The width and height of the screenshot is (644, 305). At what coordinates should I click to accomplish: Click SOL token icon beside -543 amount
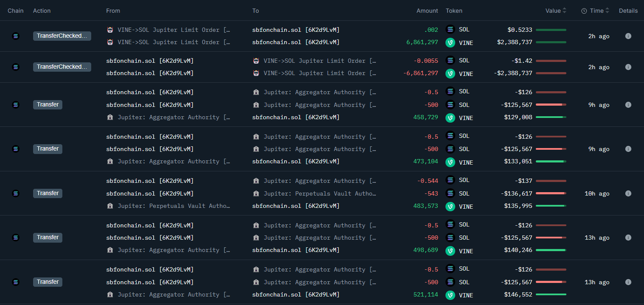click(450, 193)
